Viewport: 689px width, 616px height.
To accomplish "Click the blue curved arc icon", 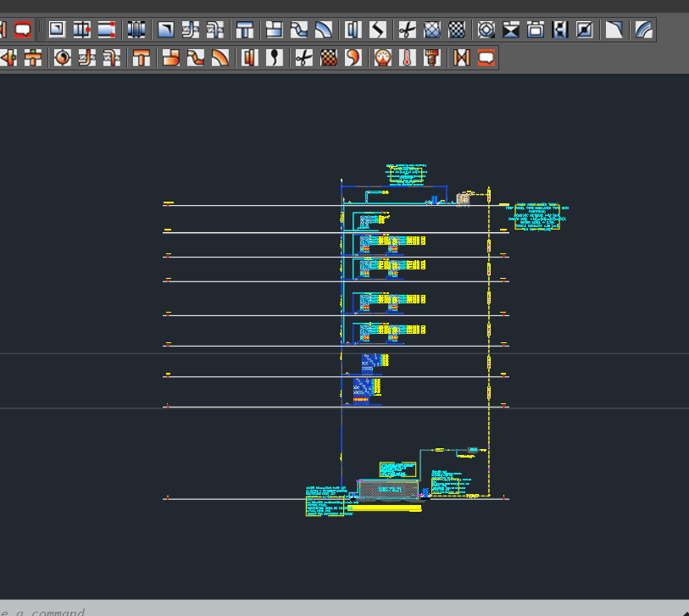I will click(644, 30).
